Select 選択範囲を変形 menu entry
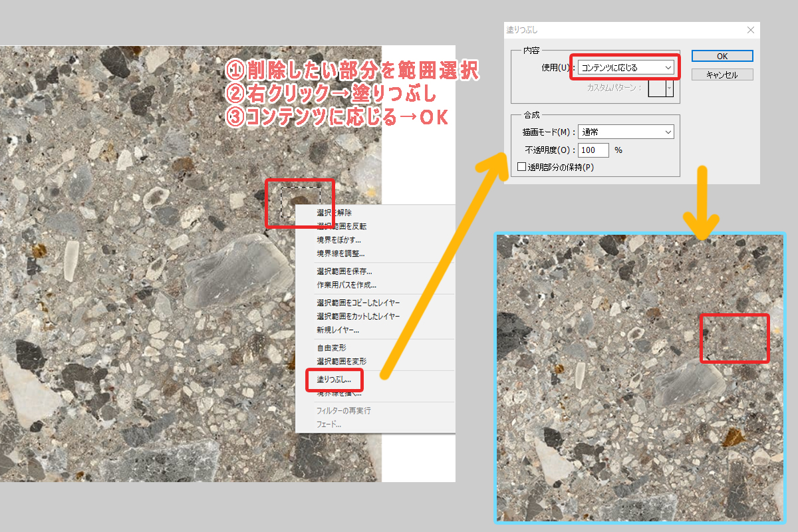The image size is (798, 532). pos(341,361)
